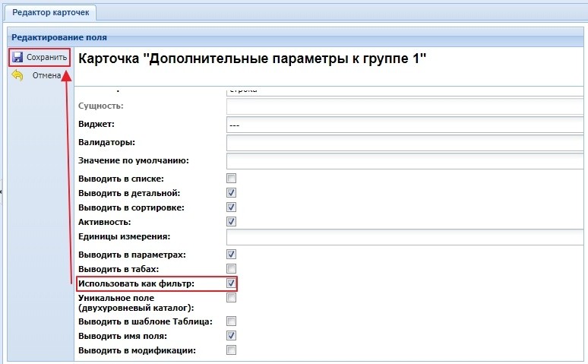Toggle the Выводить в сортировке checkbox
This screenshot has width=588, height=364.
pos(232,207)
